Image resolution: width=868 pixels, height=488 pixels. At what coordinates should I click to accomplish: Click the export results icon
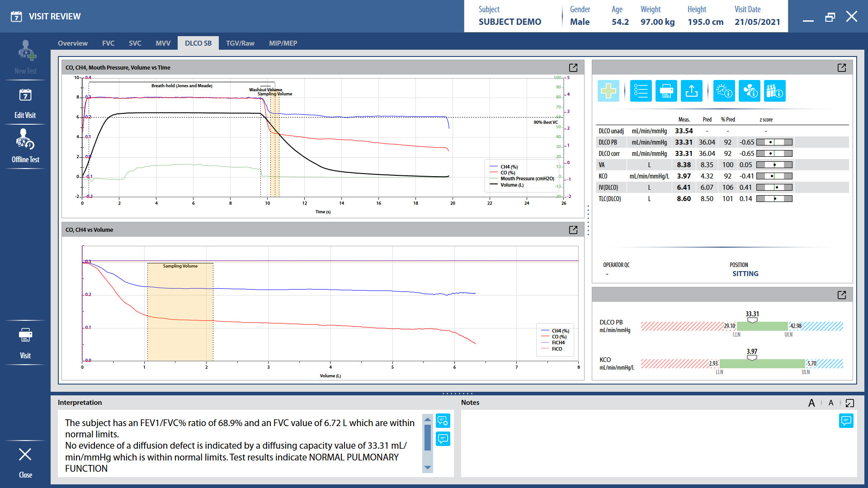[691, 91]
